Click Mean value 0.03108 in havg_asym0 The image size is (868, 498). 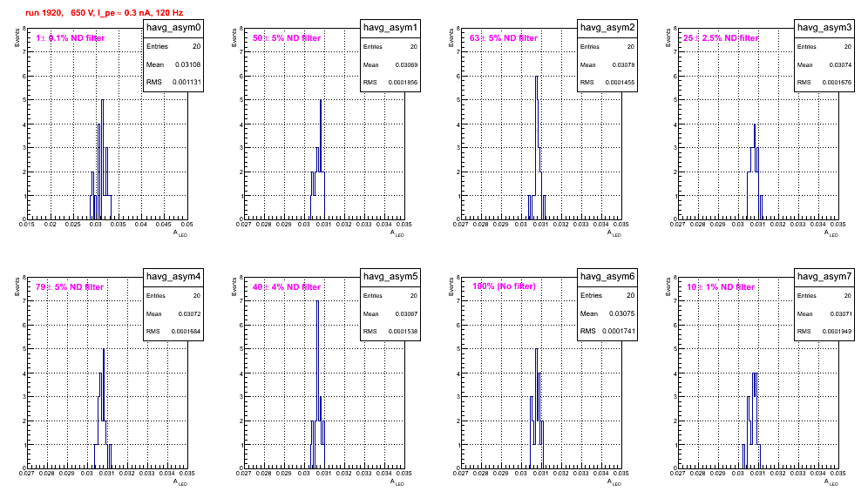(x=187, y=64)
